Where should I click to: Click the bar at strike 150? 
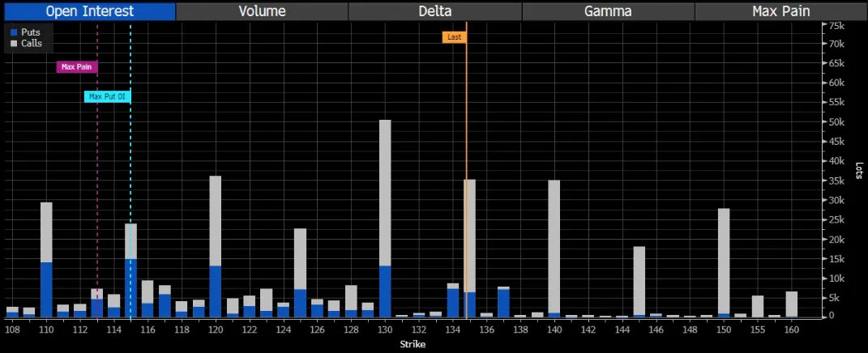724,263
